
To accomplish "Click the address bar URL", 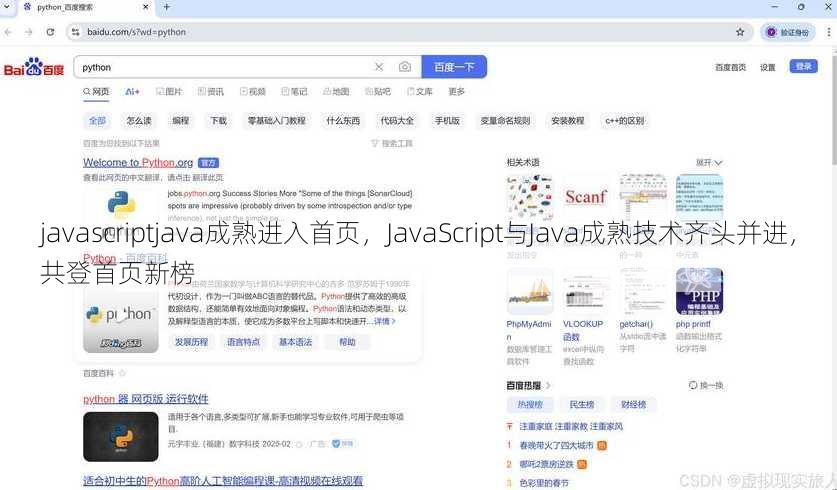I will [x=137, y=32].
